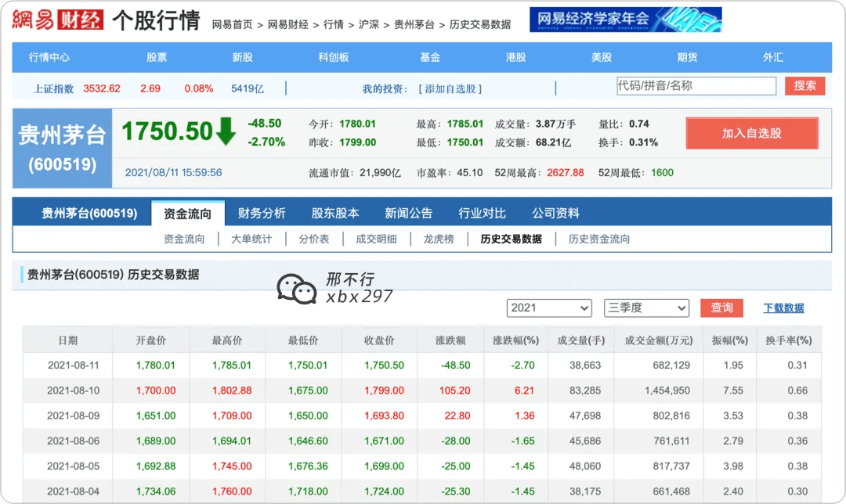846x504 pixels.
Task: Click the 开盘价 column header
Action: [150, 340]
